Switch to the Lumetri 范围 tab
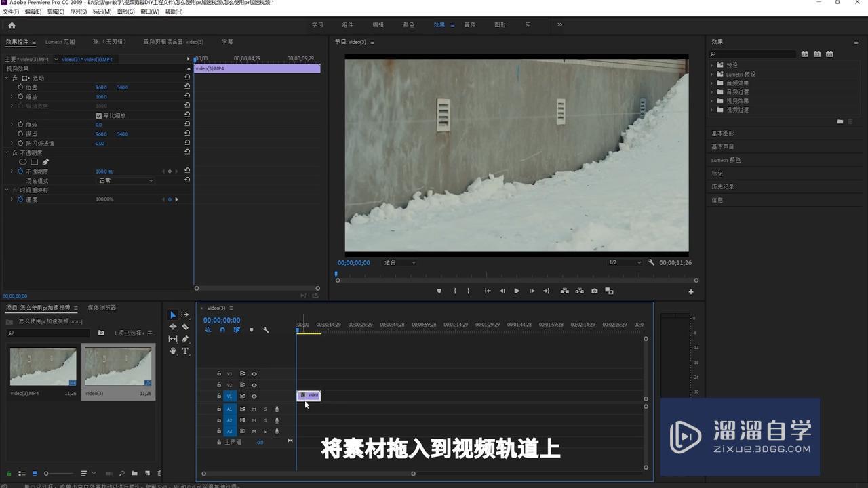The height and width of the screenshot is (488, 868). point(60,42)
